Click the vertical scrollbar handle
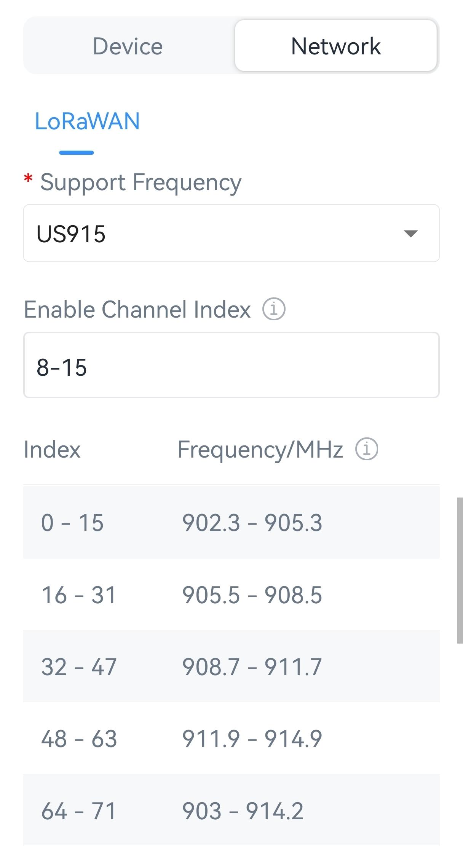This screenshot has width=463, height=868. [460, 570]
